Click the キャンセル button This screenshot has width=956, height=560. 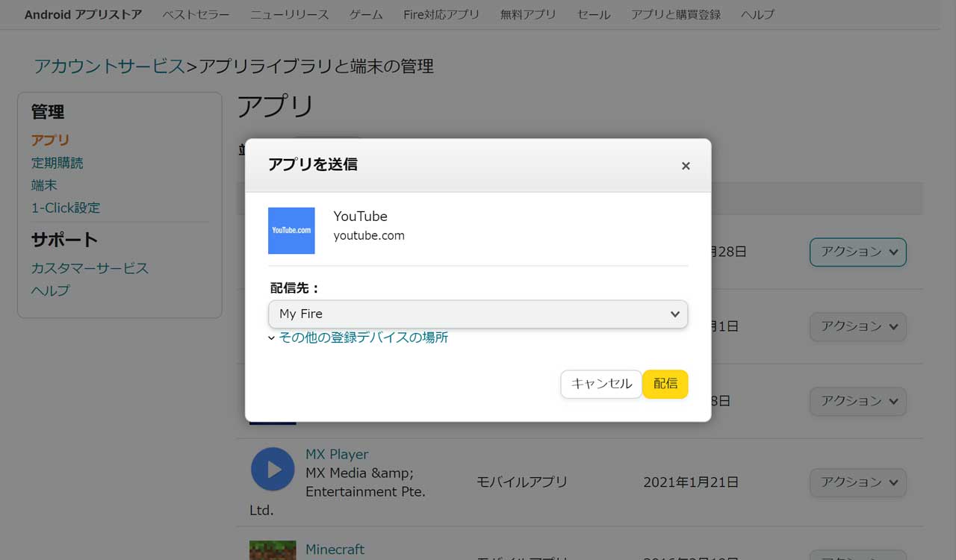coord(601,384)
